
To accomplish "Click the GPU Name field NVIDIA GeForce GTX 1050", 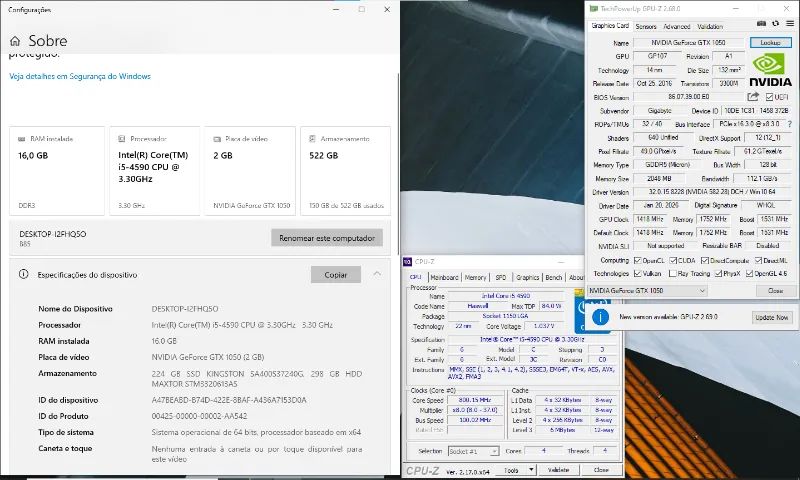I will tap(688, 42).
